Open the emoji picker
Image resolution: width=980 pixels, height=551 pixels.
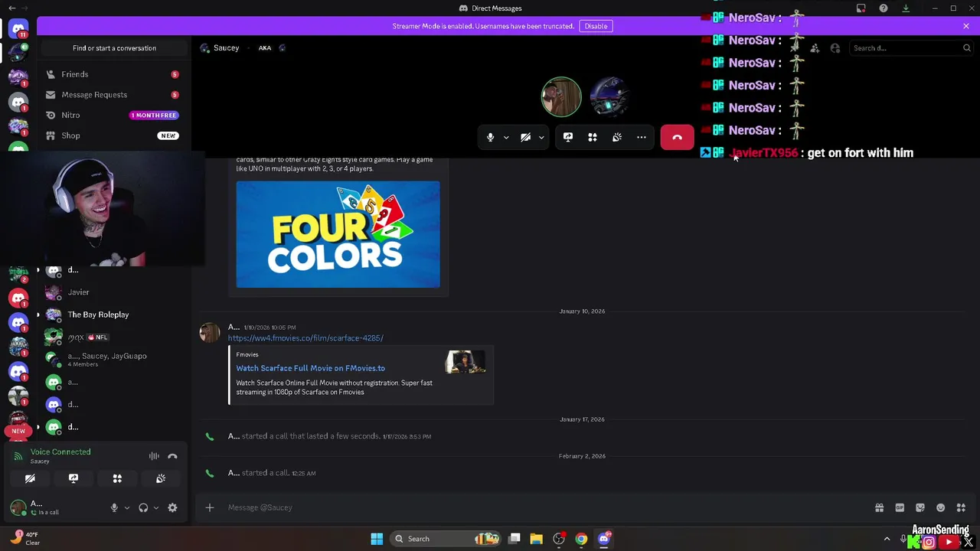coord(940,507)
